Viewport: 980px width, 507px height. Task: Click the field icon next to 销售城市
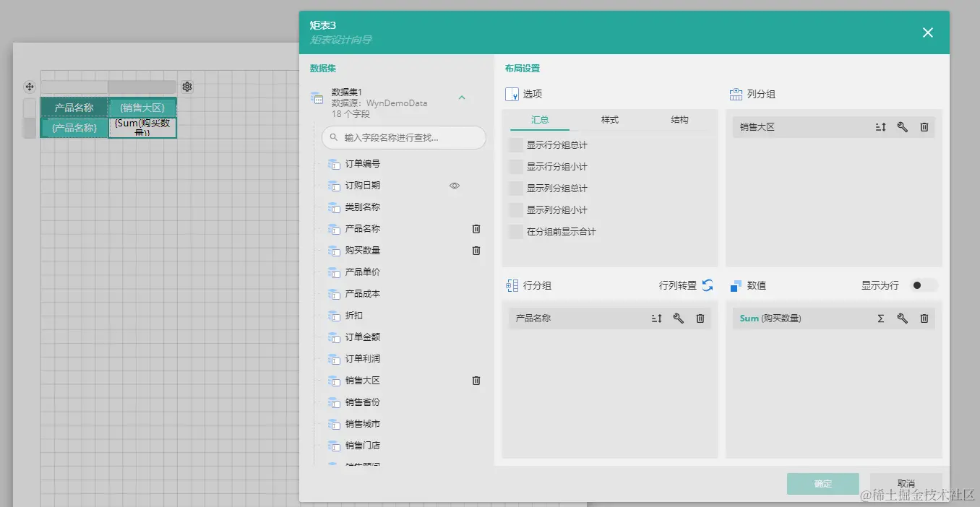click(334, 425)
